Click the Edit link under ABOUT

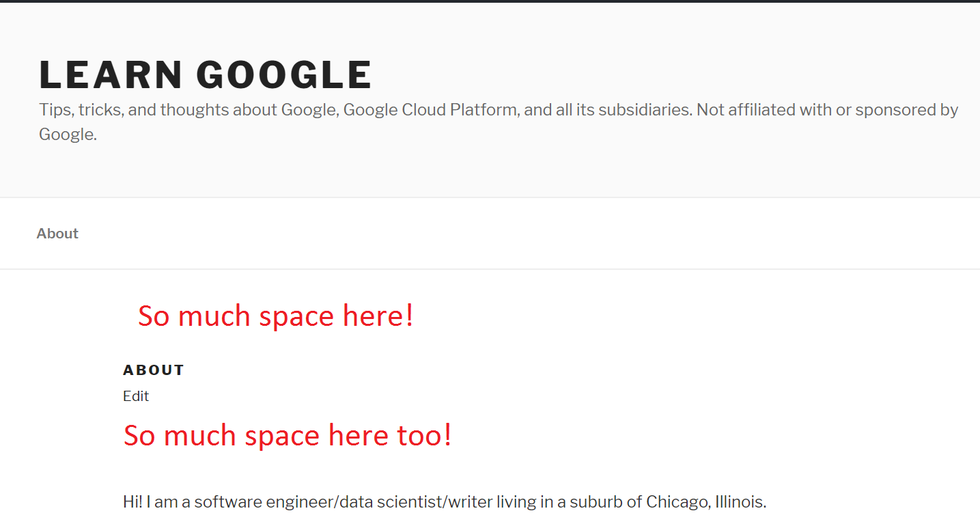136,396
